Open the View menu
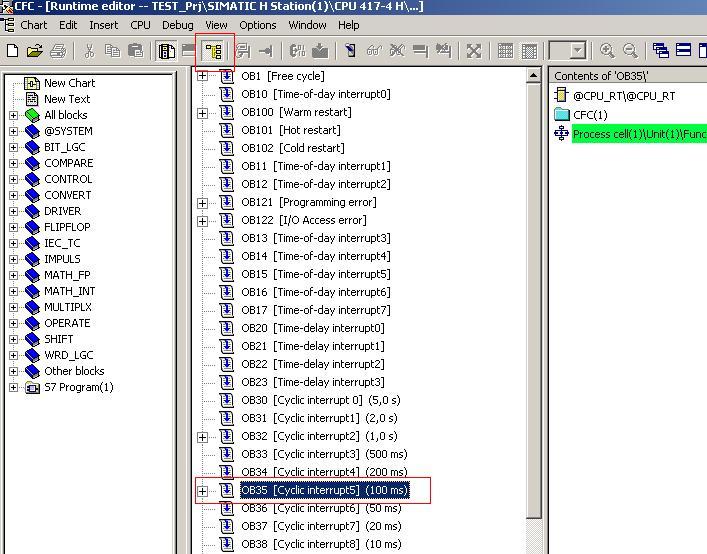 [216, 25]
